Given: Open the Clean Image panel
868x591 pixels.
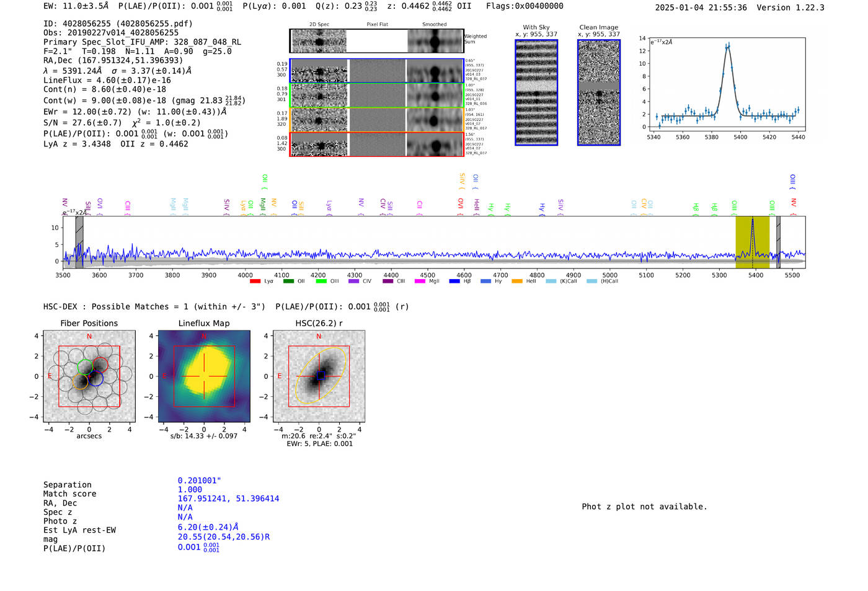Looking at the screenshot, I should (x=599, y=92).
